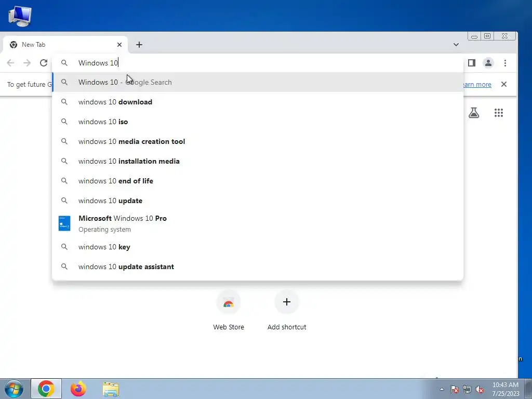Click the Windows 10 Pro thumbnail icon

click(x=64, y=223)
